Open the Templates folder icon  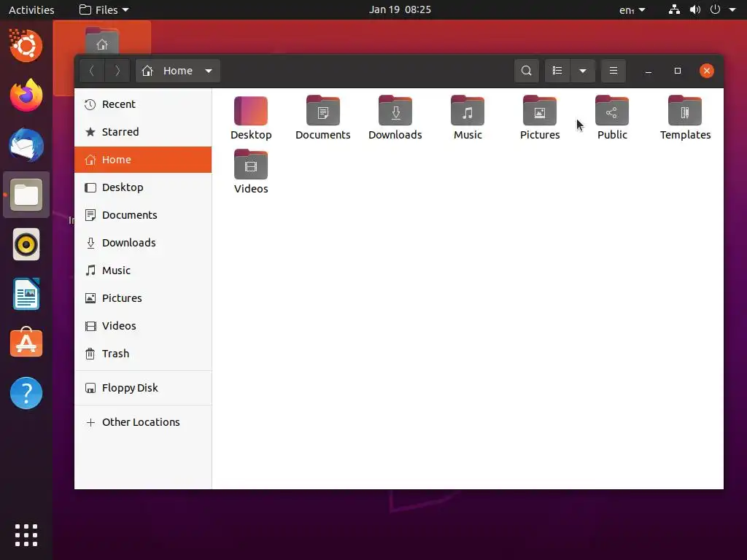pyautogui.click(x=685, y=112)
